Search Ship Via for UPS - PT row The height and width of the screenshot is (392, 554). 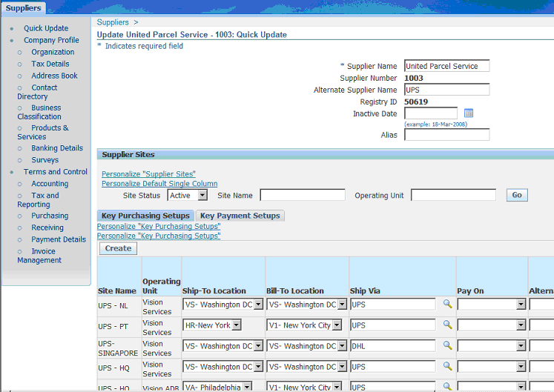click(x=448, y=325)
